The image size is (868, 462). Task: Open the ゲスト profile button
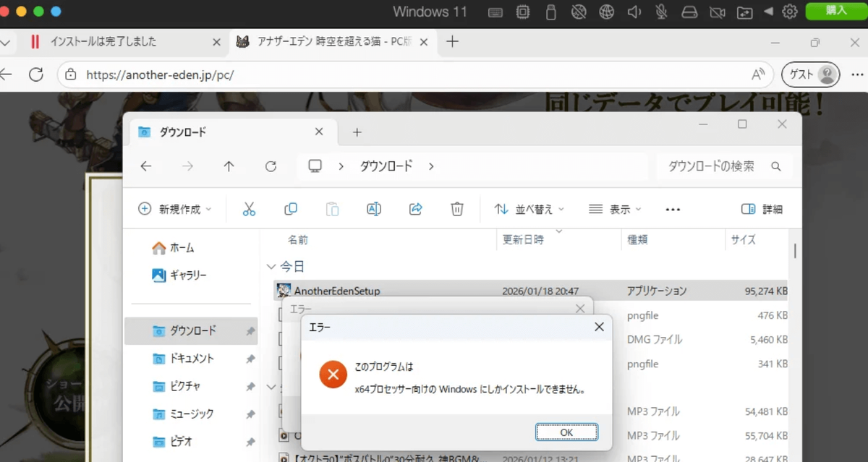[811, 74]
